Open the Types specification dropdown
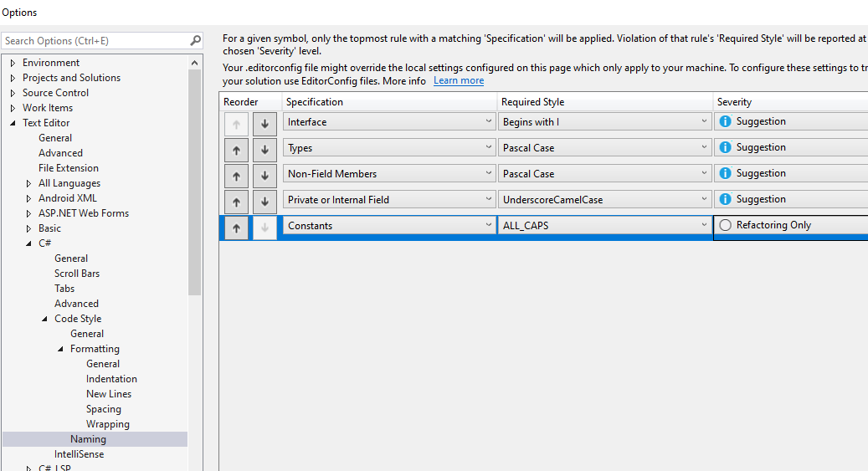868x471 pixels. [x=389, y=148]
